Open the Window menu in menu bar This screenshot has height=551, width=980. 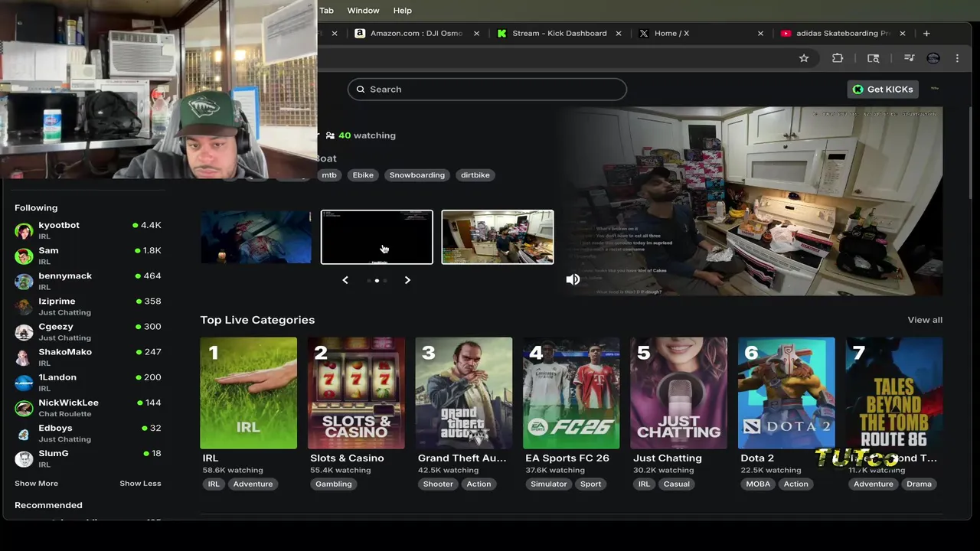tap(363, 10)
